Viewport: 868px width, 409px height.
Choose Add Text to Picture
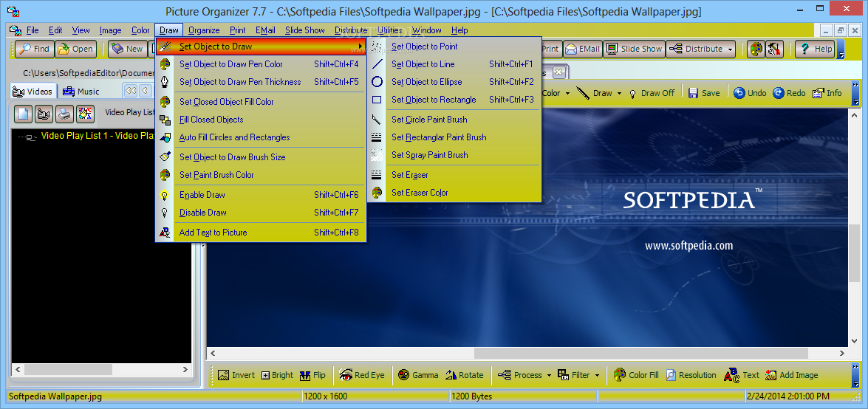pyautogui.click(x=261, y=233)
